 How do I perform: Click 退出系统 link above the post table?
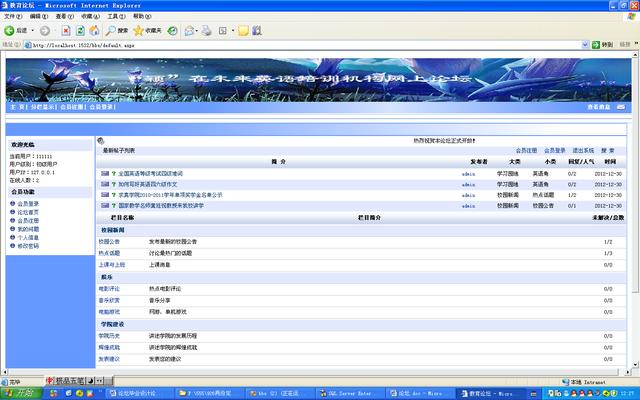(x=583, y=151)
